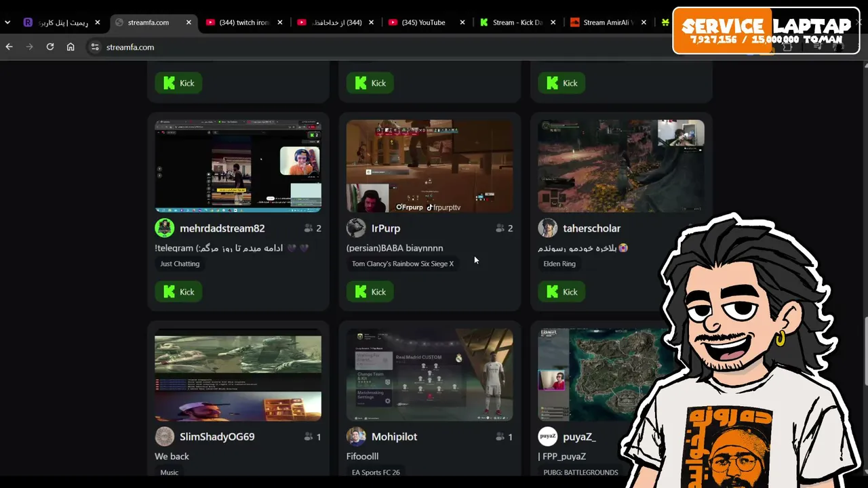This screenshot has width=868, height=488.
Task: Click the browser forward arrow
Action: pyautogui.click(x=29, y=47)
